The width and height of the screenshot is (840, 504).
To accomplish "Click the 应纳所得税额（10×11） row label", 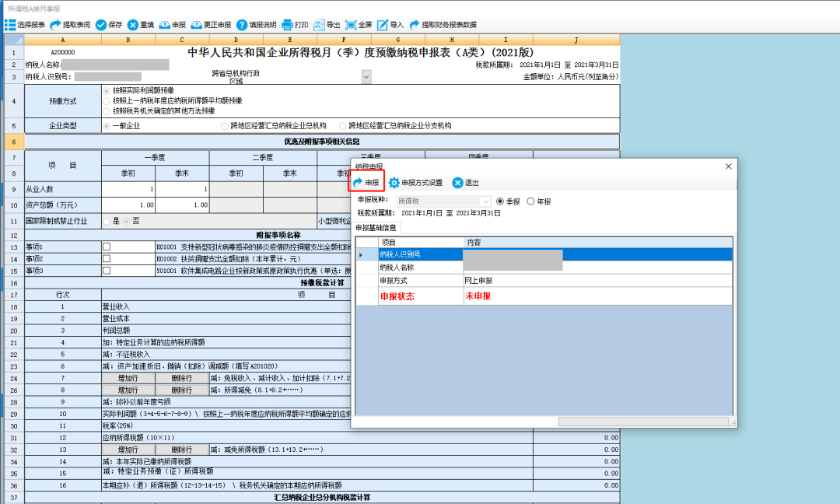I will click(x=138, y=438).
